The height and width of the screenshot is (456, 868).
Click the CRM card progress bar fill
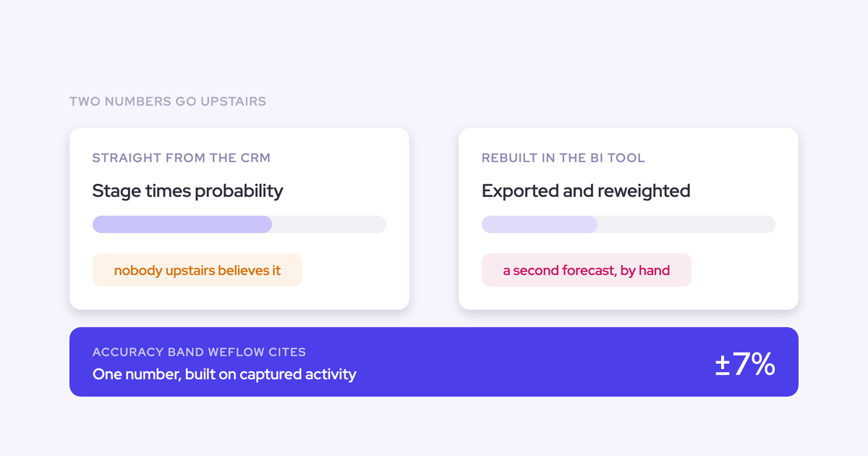(182, 224)
